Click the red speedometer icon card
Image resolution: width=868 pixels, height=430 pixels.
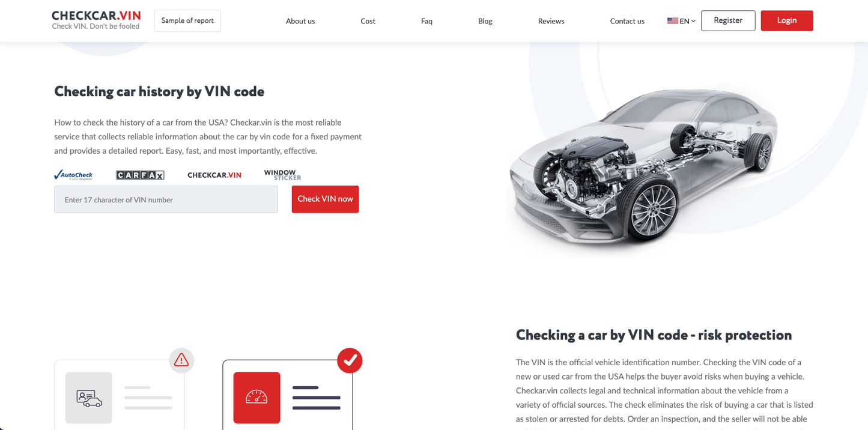256,398
